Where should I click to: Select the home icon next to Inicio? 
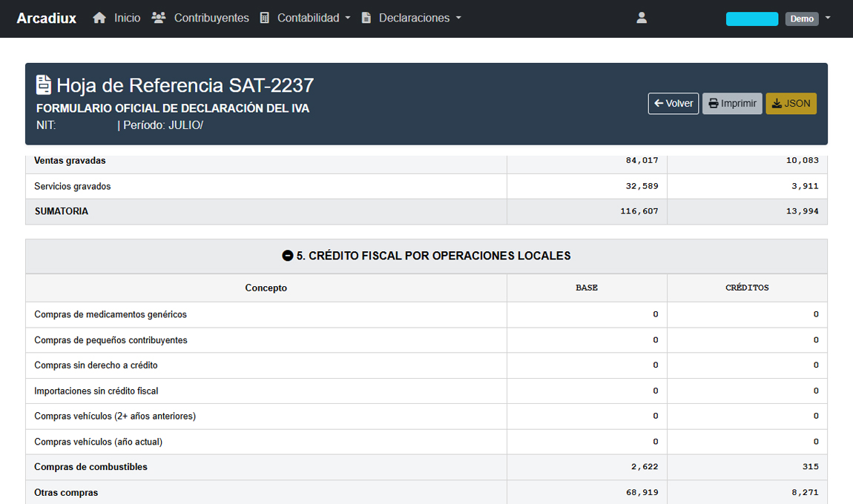coord(99,18)
